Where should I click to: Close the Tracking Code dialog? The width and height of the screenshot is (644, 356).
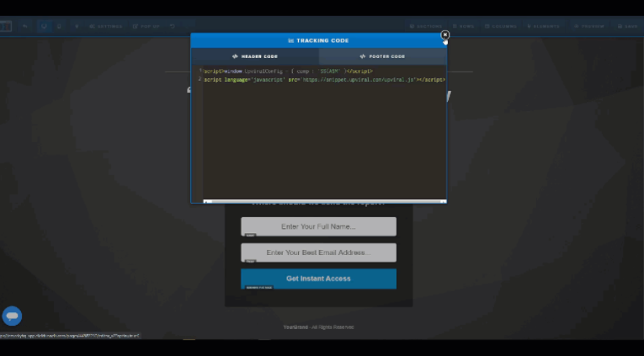(x=444, y=35)
